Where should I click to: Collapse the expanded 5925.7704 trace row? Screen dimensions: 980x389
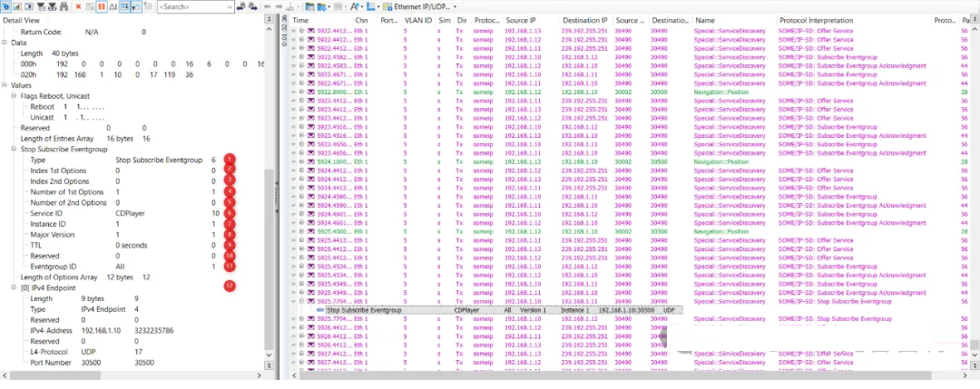pos(301,302)
